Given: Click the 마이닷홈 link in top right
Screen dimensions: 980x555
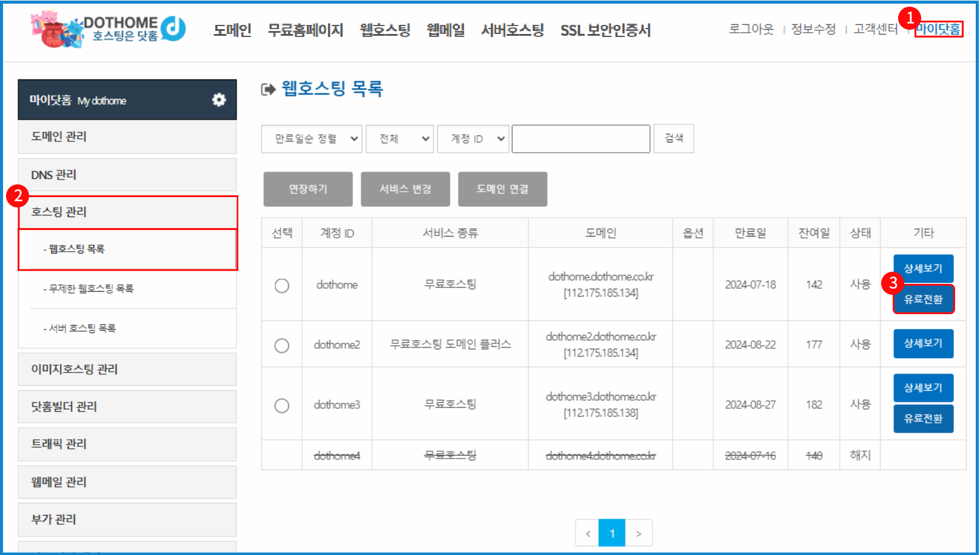Looking at the screenshot, I should click(x=938, y=29).
